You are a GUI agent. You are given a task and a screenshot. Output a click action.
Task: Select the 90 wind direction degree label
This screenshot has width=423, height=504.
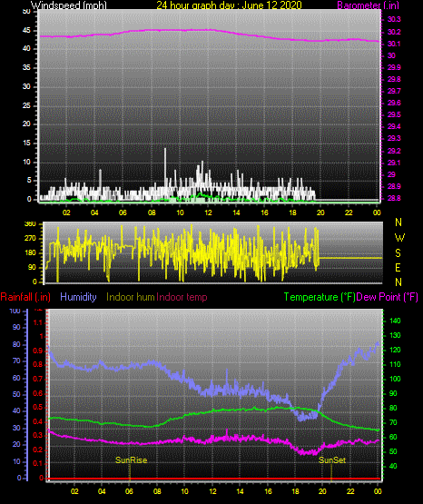(x=32, y=267)
